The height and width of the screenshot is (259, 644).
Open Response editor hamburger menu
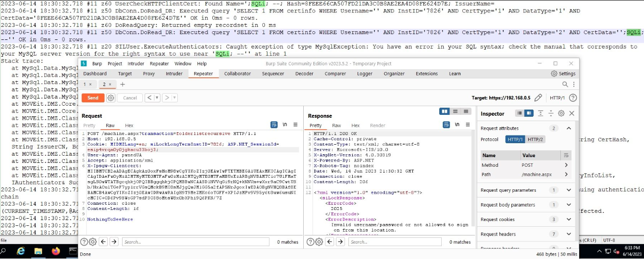468,124
